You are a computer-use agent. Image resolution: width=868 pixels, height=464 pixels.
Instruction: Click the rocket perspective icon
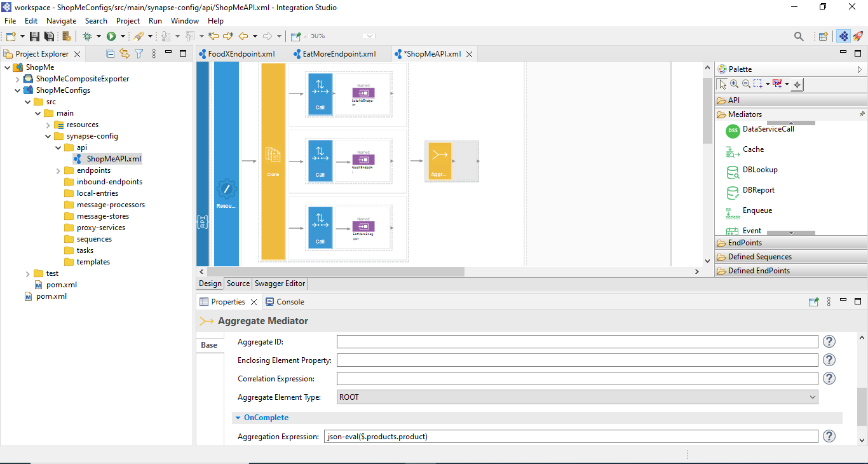tap(858, 37)
